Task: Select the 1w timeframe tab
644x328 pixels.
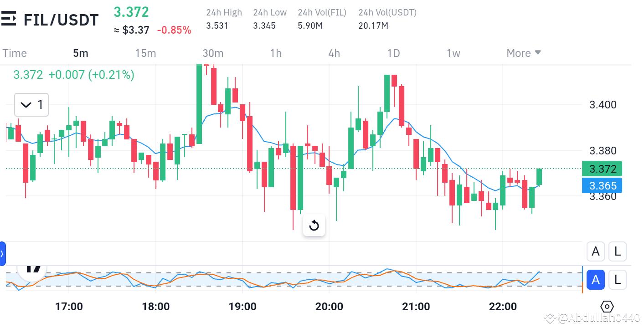Action: point(453,53)
